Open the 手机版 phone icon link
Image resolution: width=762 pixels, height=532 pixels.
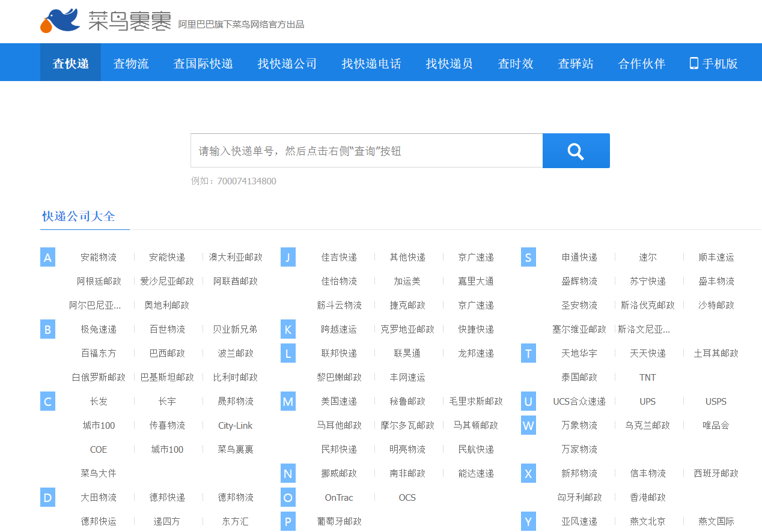click(713, 63)
